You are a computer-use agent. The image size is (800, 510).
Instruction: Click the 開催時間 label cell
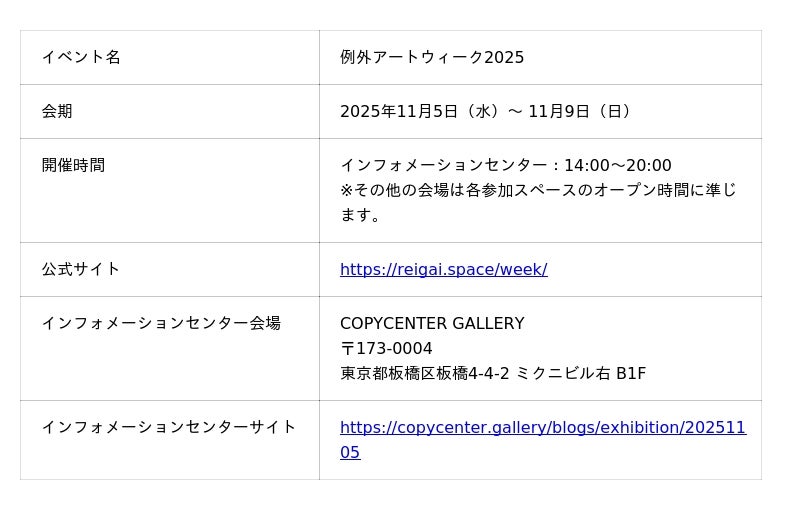tap(73, 165)
